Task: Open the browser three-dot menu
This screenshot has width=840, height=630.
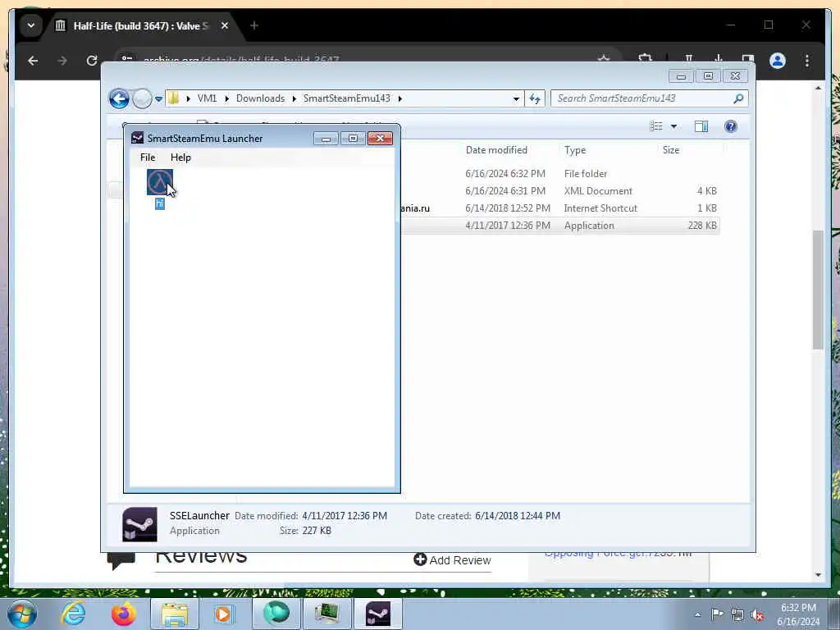Action: (807, 61)
